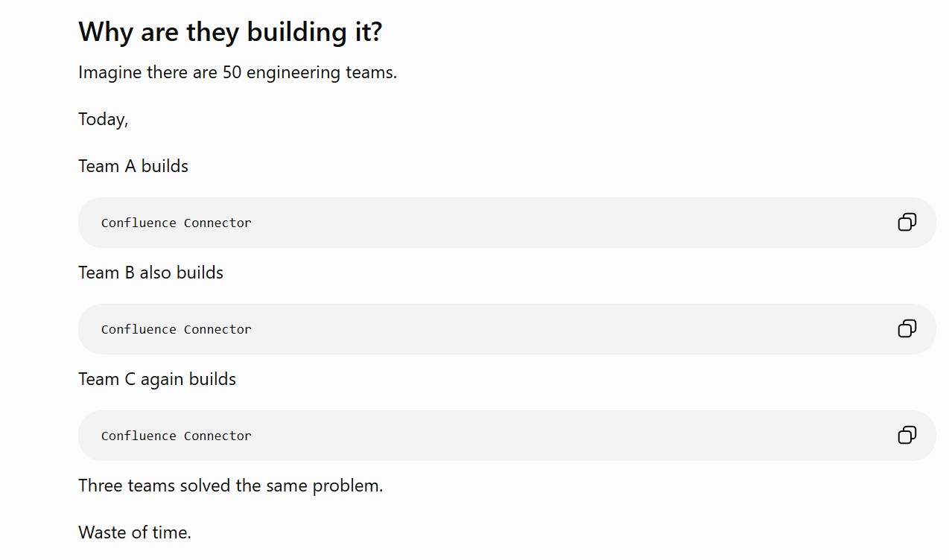The height and width of the screenshot is (560, 949).
Task: Click Confluence Connector code text below Team C
Action: click(177, 436)
